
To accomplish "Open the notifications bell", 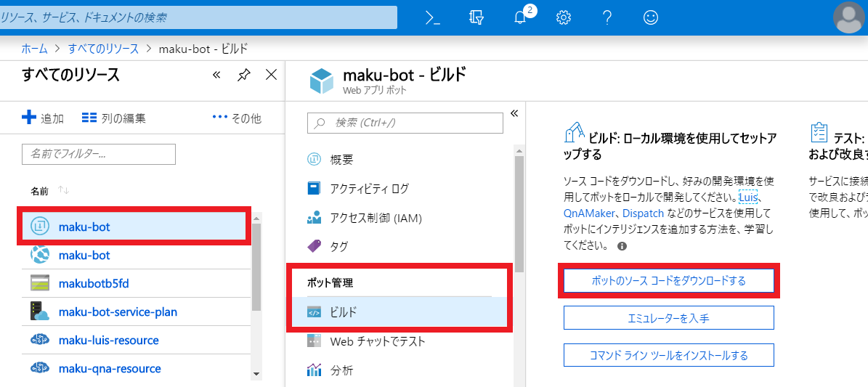I will (x=520, y=17).
